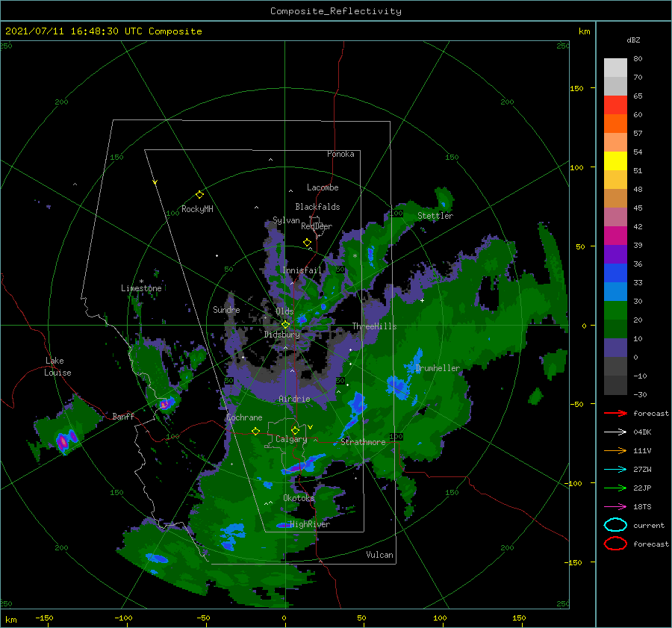Click the Olds town label
Screen dimensions: 672x628
[284, 311]
